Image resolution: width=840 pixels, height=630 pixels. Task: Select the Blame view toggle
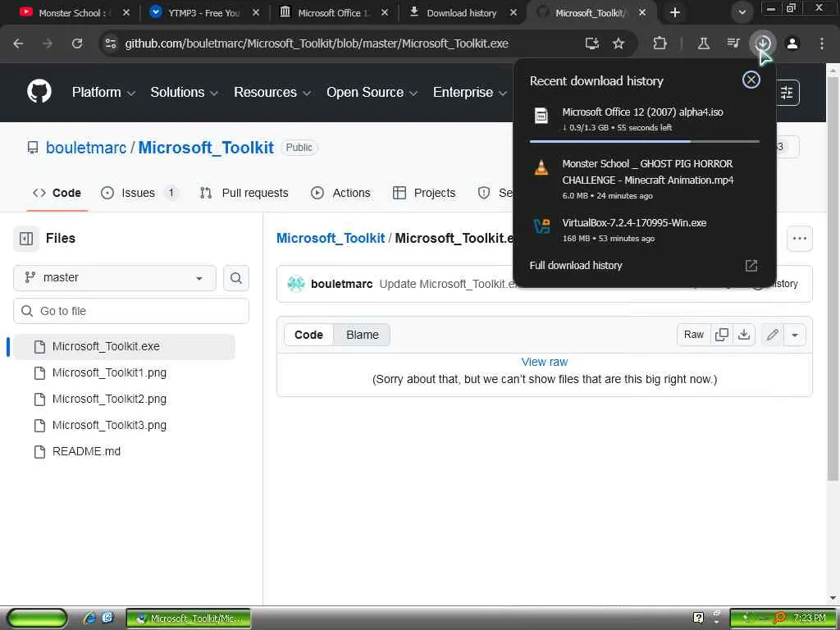coord(362,335)
